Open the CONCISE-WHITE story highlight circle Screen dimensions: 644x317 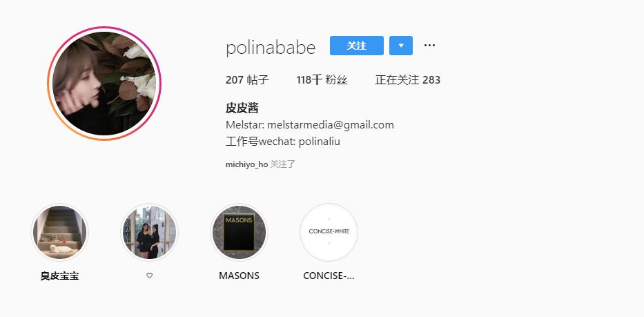coord(329,232)
